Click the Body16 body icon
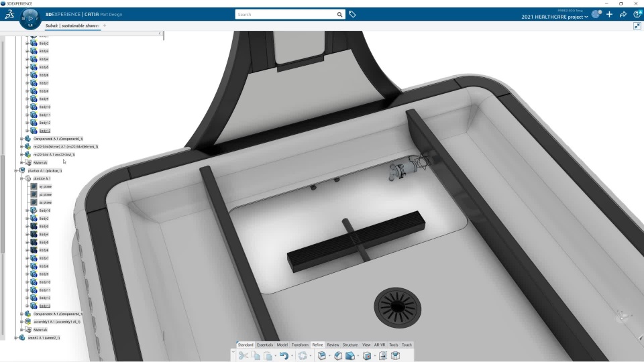 click(x=34, y=210)
